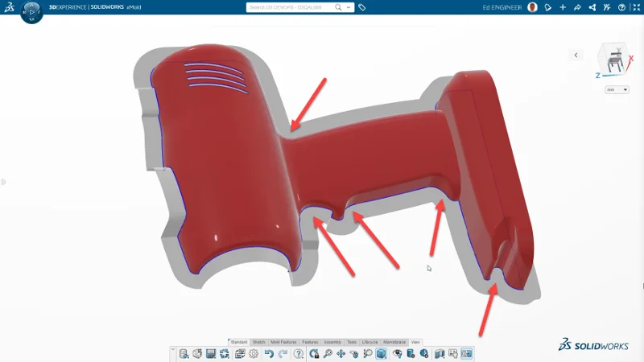The image size is (644, 362).
Task: Collapse the view cube panel arrow
Action: [576, 55]
